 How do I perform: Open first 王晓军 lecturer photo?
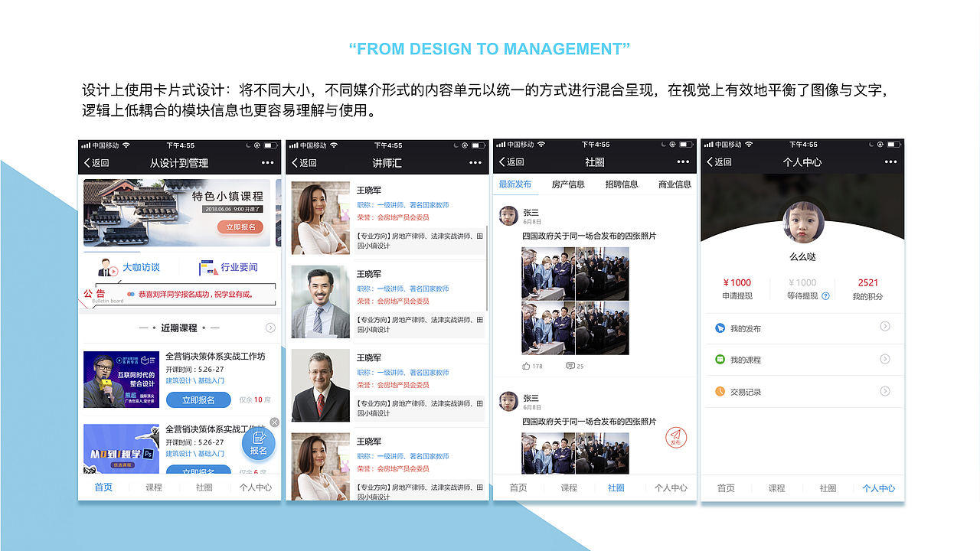click(321, 218)
